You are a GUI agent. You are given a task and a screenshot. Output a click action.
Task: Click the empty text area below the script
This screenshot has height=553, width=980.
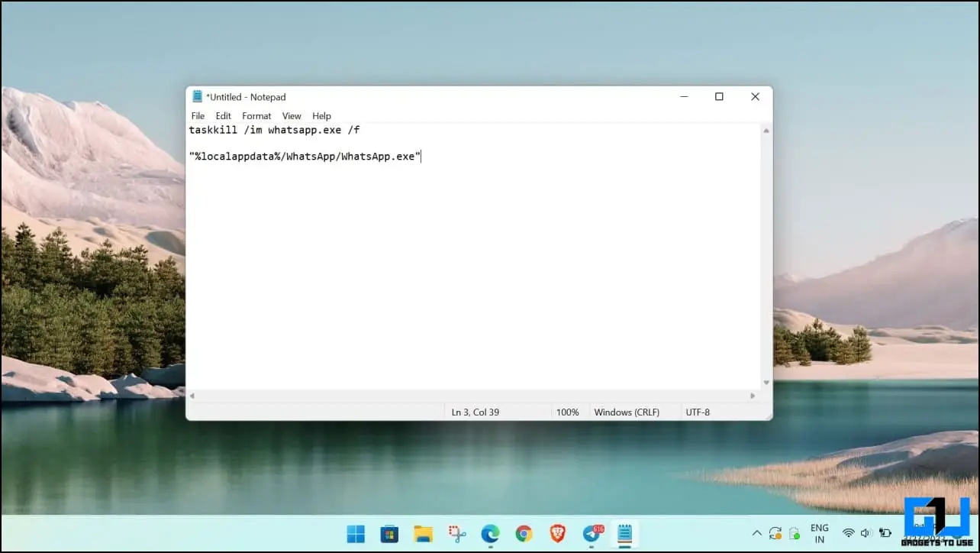coord(473,275)
